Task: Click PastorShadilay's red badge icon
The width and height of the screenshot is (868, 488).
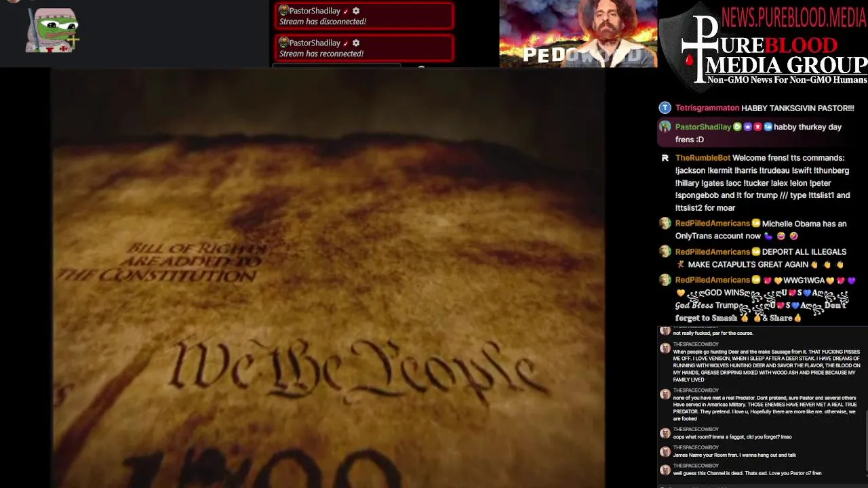Action: (x=757, y=127)
